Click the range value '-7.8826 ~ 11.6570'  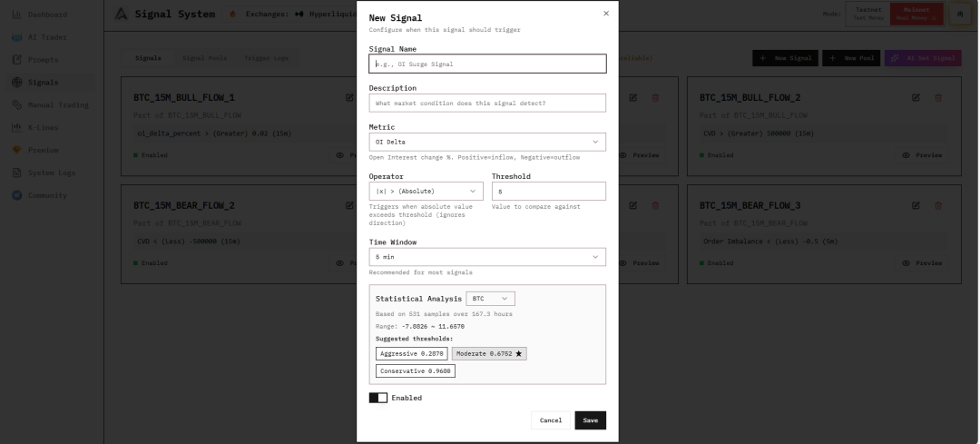(433, 327)
